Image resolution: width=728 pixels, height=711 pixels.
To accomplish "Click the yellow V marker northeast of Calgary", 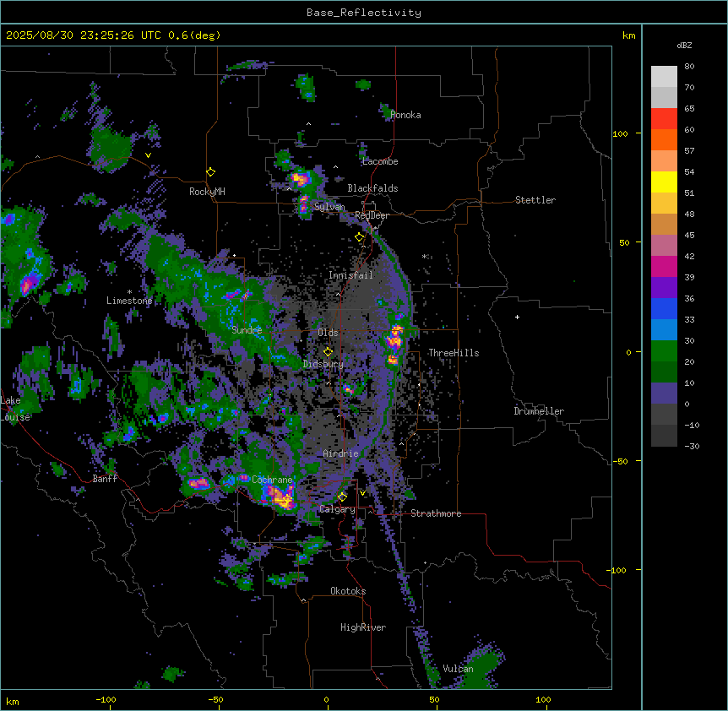I will click(362, 493).
